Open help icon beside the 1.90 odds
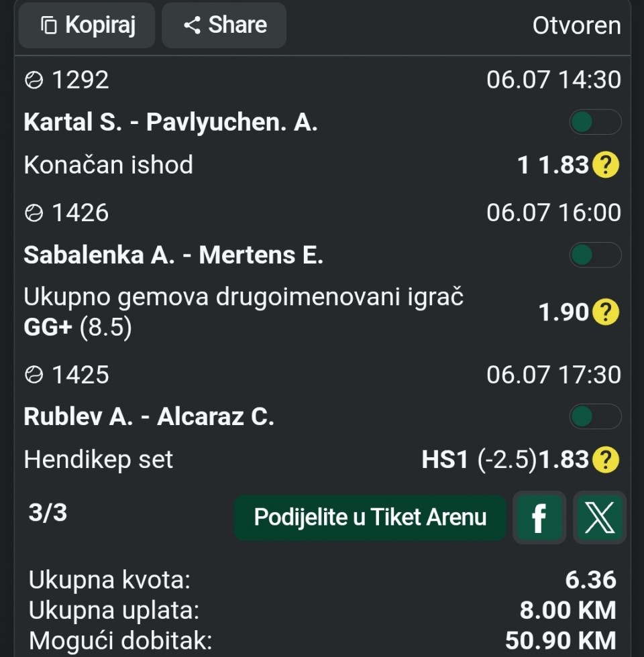This screenshot has width=644, height=657. [x=605, y=312]
